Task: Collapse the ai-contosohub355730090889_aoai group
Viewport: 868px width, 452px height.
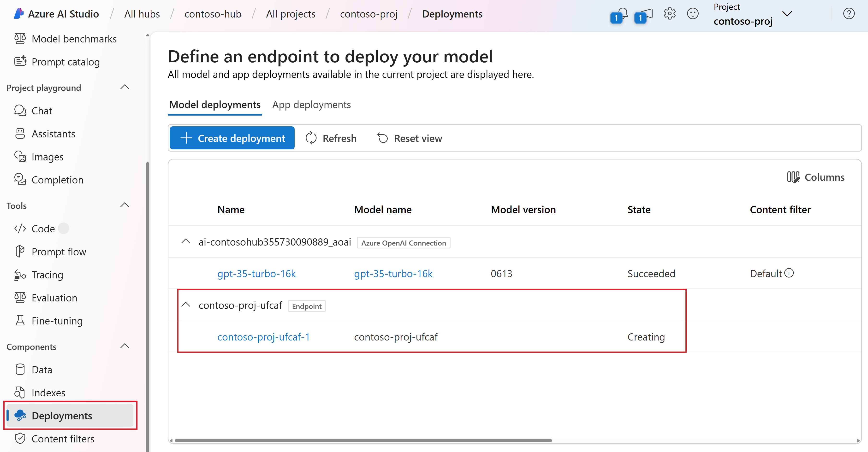Action: click(x=186, y=241)
